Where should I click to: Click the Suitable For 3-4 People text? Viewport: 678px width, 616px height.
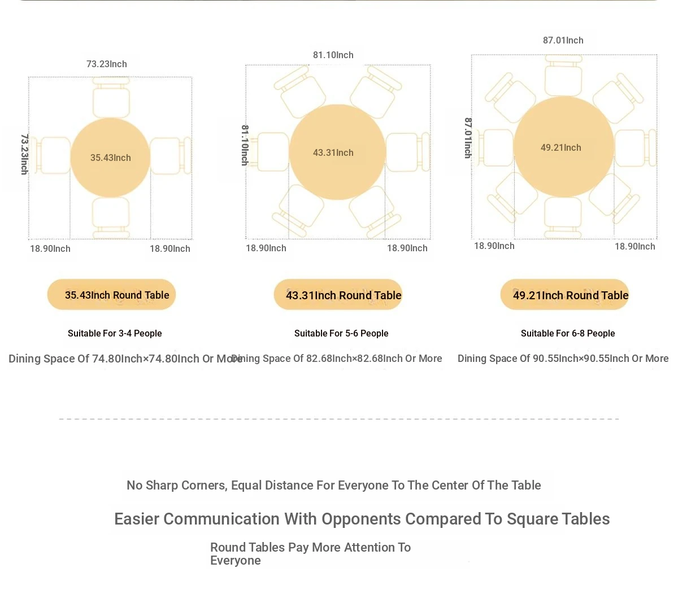pyautogui.click(x=115, y=333)
